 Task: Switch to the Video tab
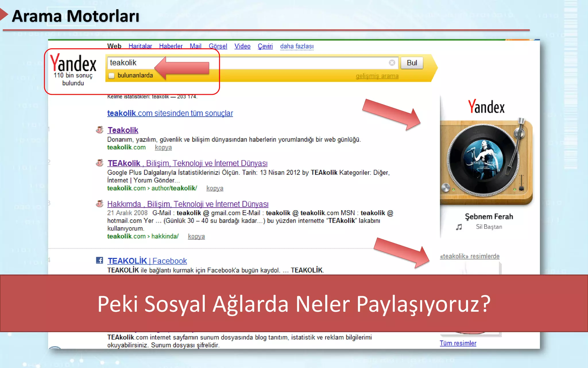tap(242, 46)
